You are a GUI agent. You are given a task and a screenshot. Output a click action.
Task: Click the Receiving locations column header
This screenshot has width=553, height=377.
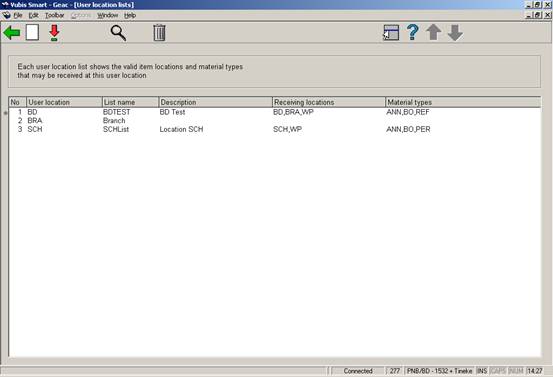(x=329, y=102)
